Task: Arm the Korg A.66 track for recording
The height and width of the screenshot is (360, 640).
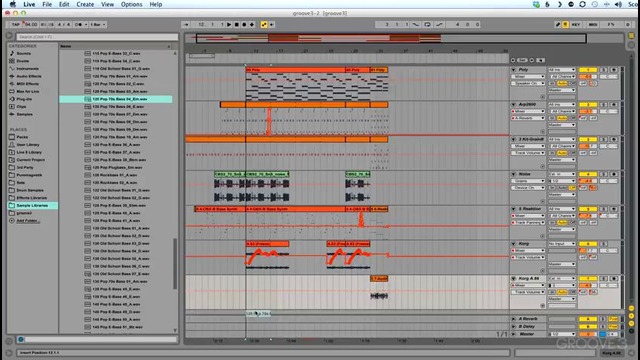Action: pos(613,278)
